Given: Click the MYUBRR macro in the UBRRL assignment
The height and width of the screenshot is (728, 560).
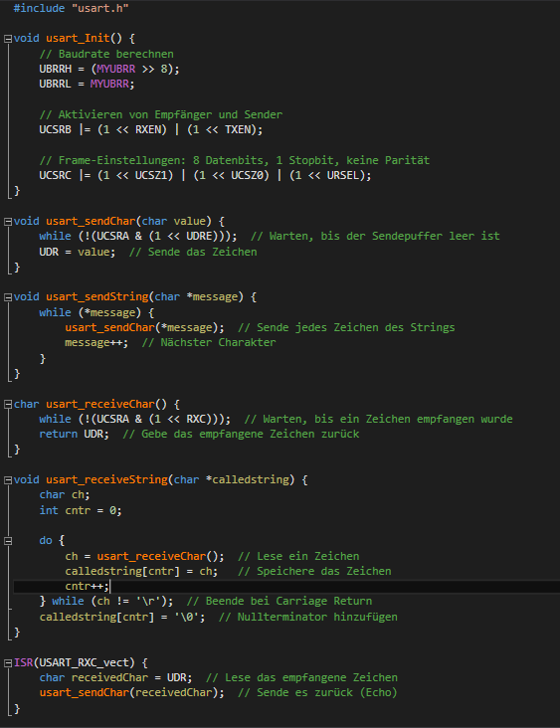Looking at the screenshot, I should pos(109,84).
